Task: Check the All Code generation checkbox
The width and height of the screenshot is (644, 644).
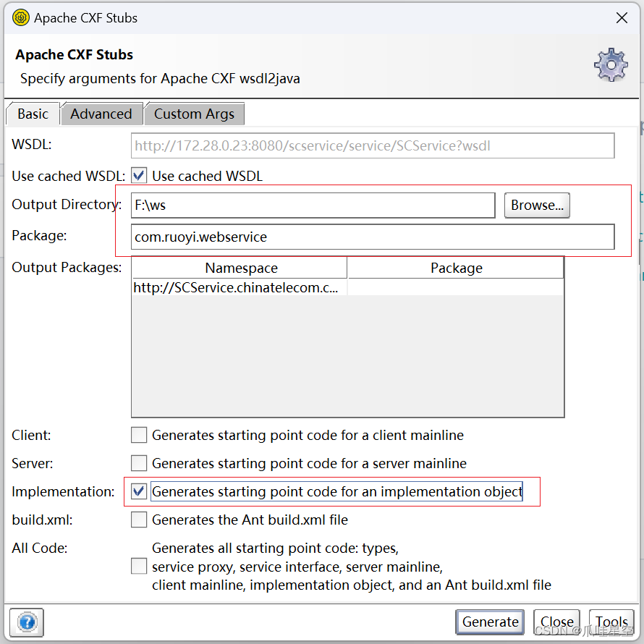Action: pos(139,566)
